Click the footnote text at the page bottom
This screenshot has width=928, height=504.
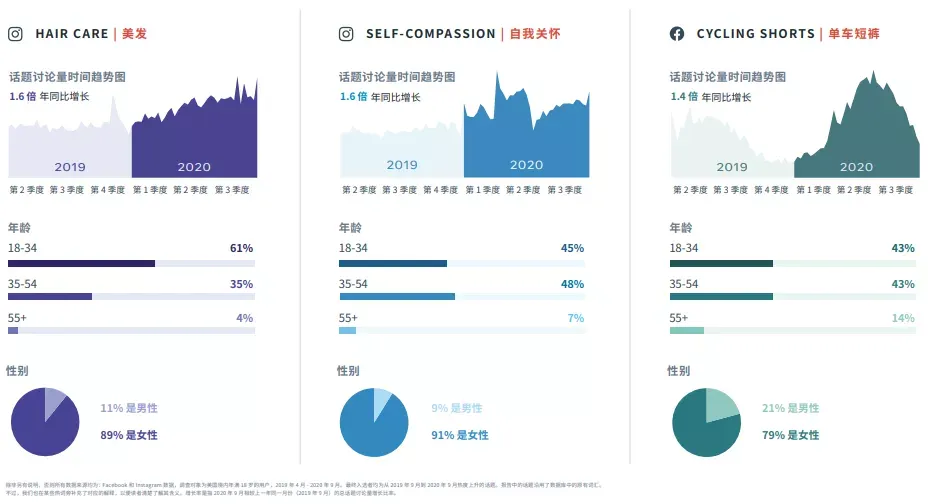(x=305, y=489)
